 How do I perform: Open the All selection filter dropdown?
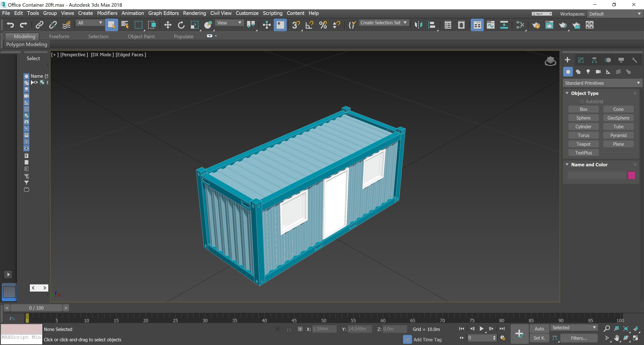point(90,23)
